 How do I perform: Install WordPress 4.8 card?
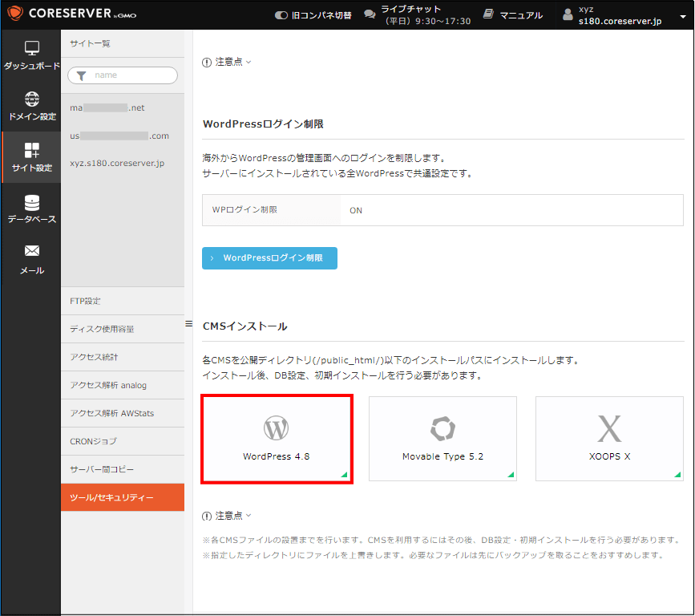tap(277, 439)
